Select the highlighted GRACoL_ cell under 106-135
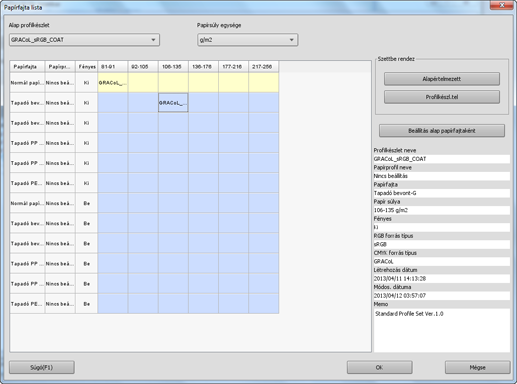The height and width of the screenshot is (384, 517). (x=173, y=103)
